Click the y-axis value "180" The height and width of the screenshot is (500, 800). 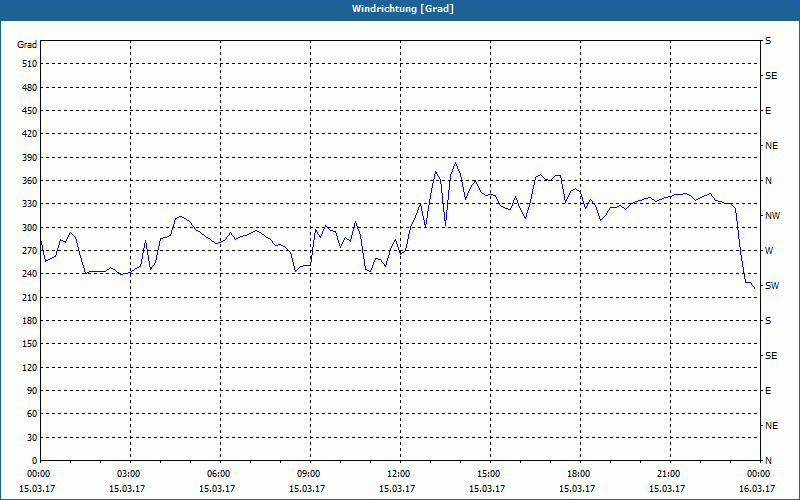click(x=30, y=321)
